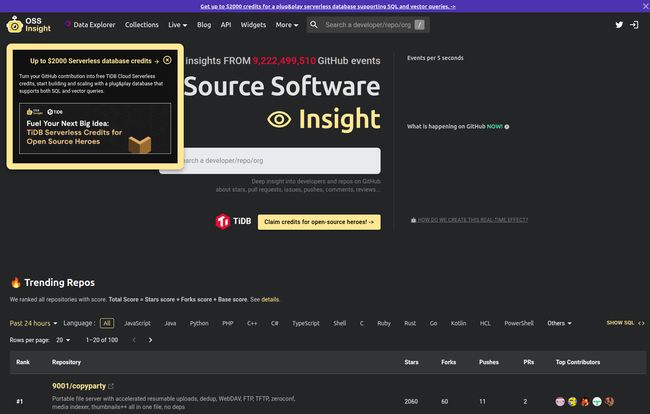Viewport: 650px width, 414px height.
Task: Click the SHOW SQL code icon
Action: tap(641, 323)
